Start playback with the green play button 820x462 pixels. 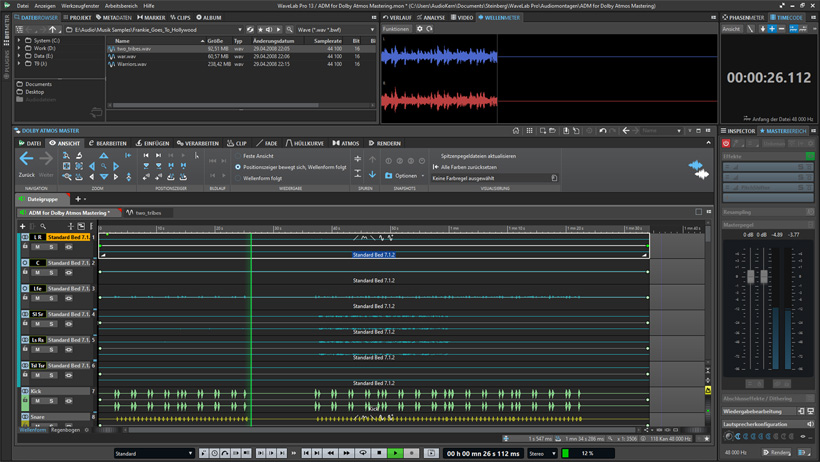(395, 453)
